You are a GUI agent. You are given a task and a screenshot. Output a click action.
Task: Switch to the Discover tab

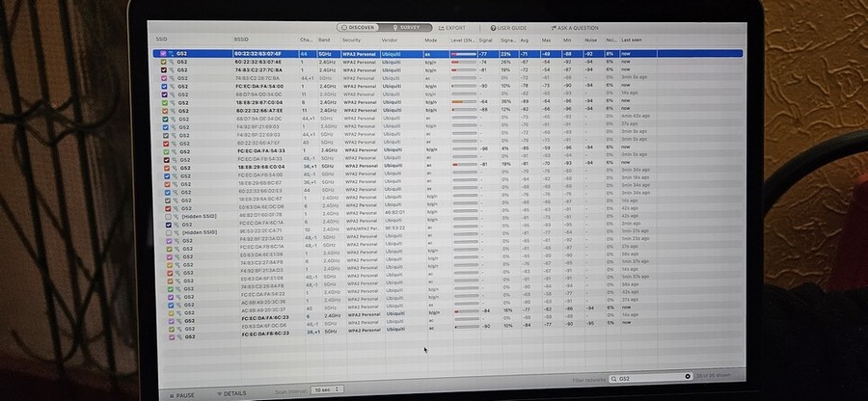click(355, 28)
